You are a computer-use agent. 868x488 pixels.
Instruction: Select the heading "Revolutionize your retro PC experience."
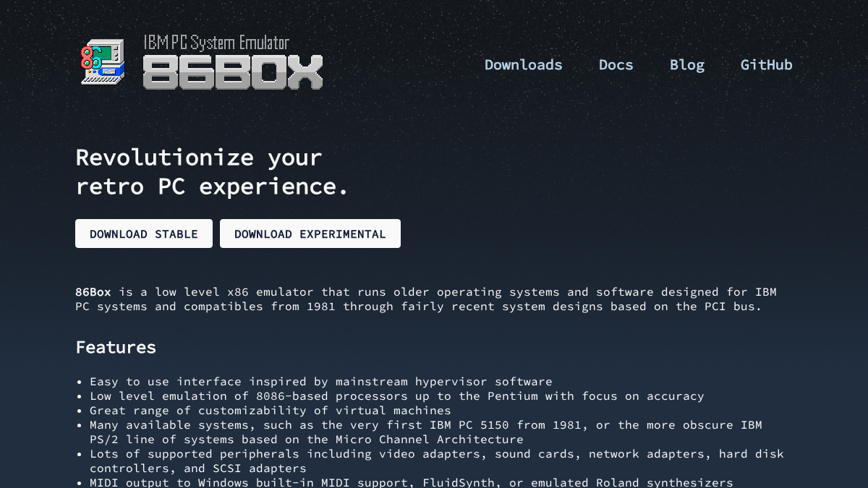(x=212, y=171)
